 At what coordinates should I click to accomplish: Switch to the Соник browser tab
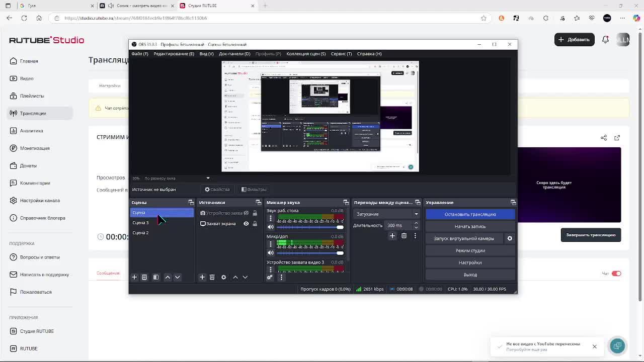[x=137, y=6]
